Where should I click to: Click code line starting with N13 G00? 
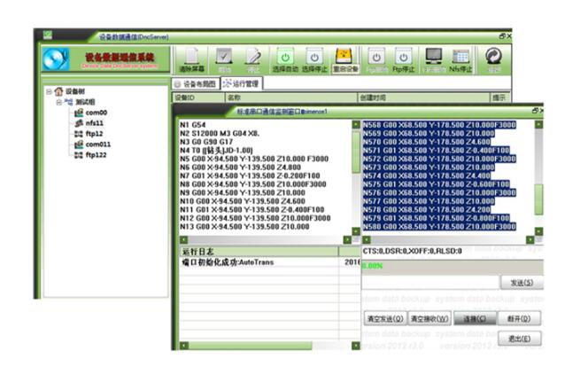[x=244, y=227]
